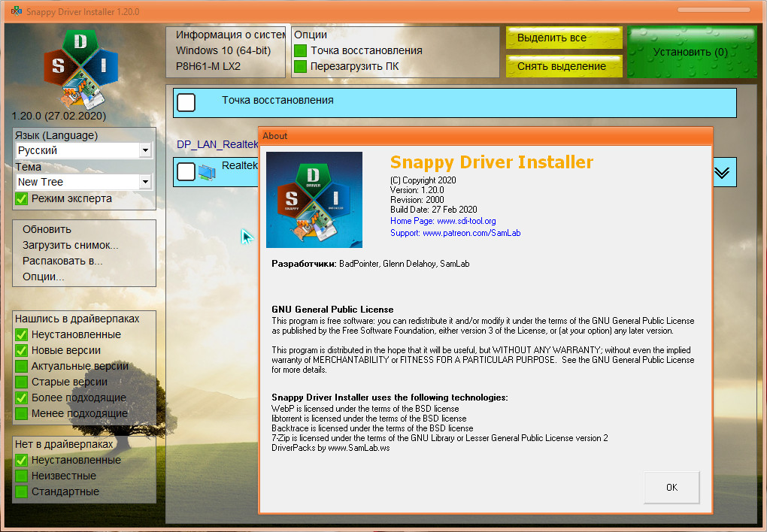Toggle Неустановленные under Нет в драйверпаках
Viewport: 767px width, 532px height.
tap(21, 460)
